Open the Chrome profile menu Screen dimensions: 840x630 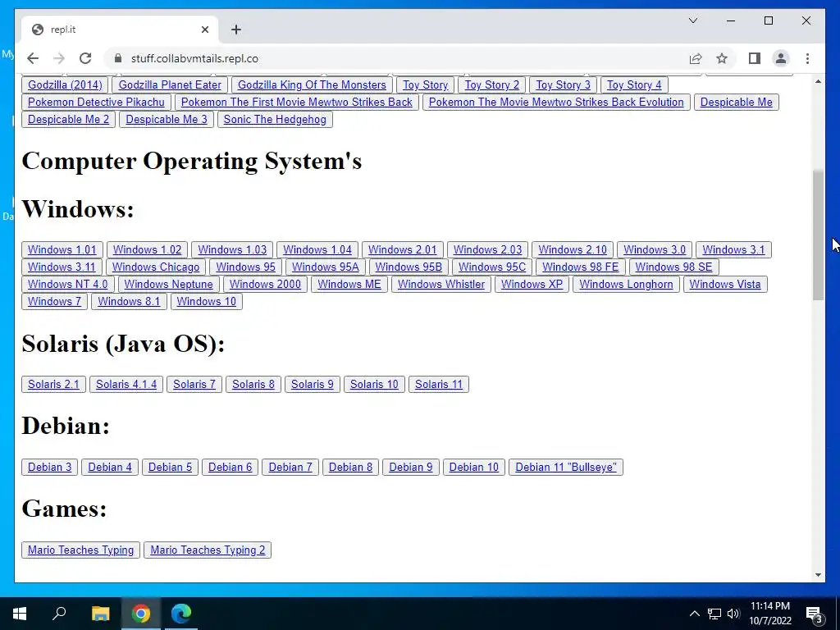point(781,58)
